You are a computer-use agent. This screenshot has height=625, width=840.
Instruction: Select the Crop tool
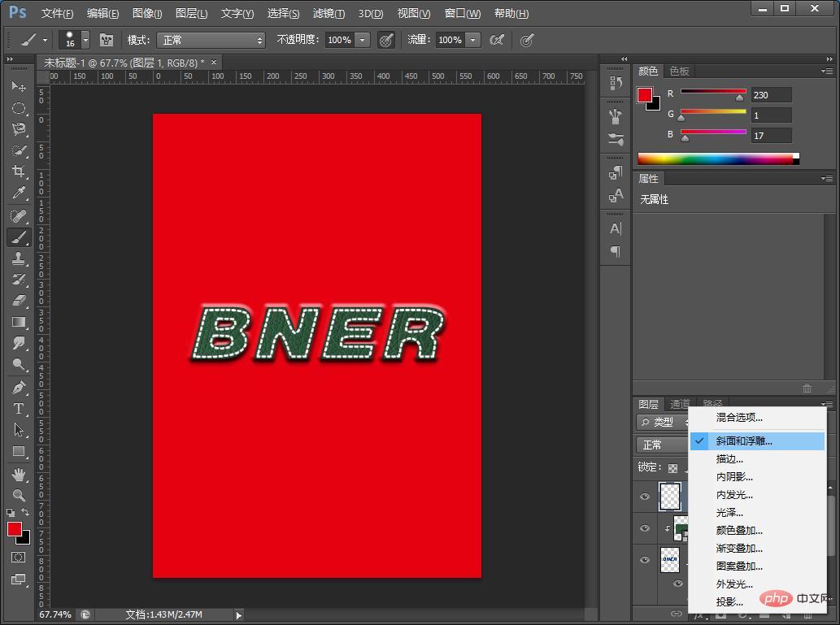(18, 171)
